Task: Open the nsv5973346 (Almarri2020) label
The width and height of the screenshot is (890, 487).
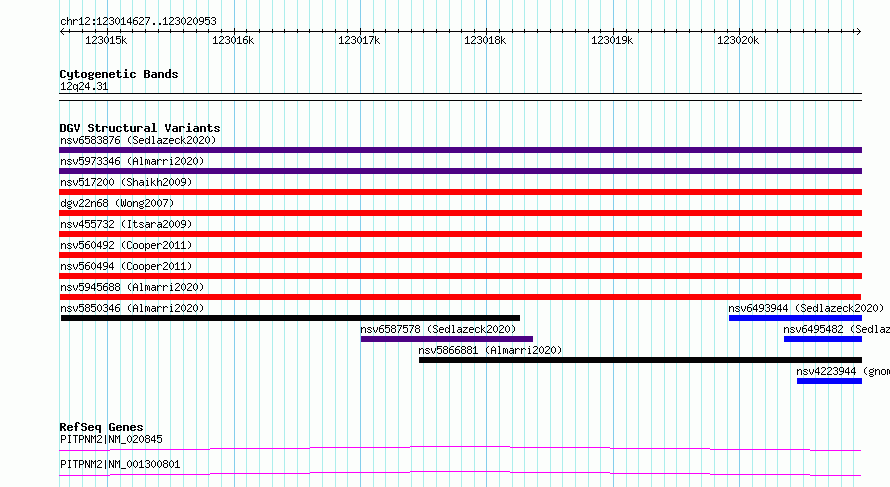Action: pyautogui.click(x=132, y=161)
